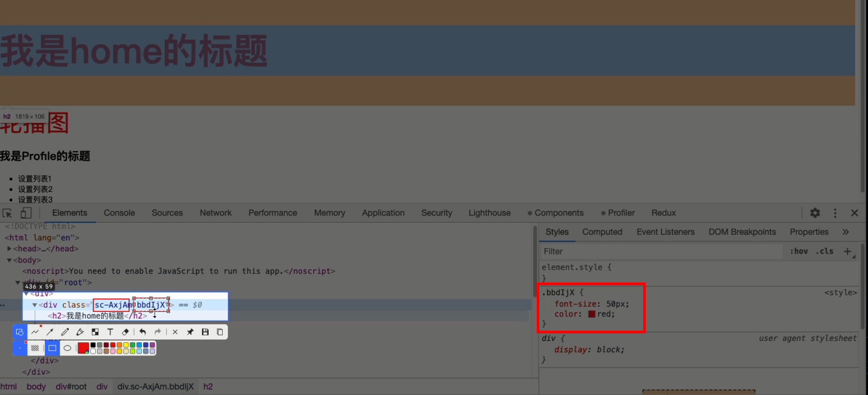868x395 pixels.
Task: Choose the pencil tool in annotation toolbar
Action: pyautogui.click(x=65, y=332)
